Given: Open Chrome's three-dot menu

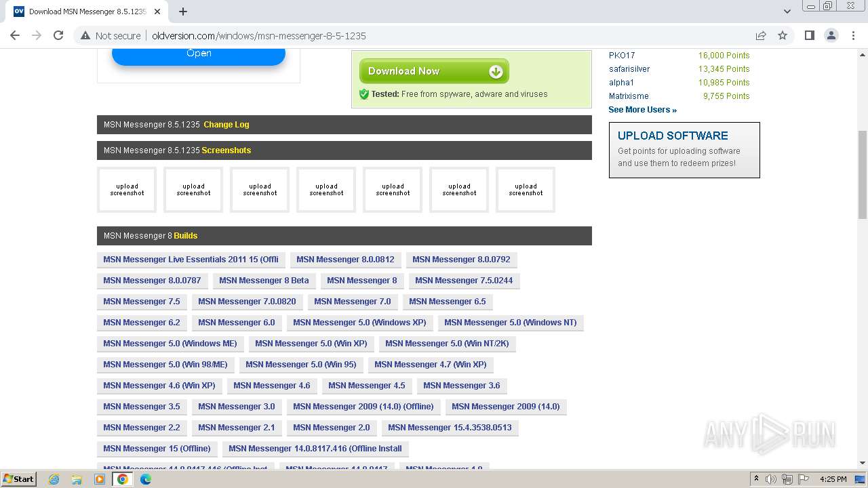Looking at the screenshot, I should (x=853, y=35).
